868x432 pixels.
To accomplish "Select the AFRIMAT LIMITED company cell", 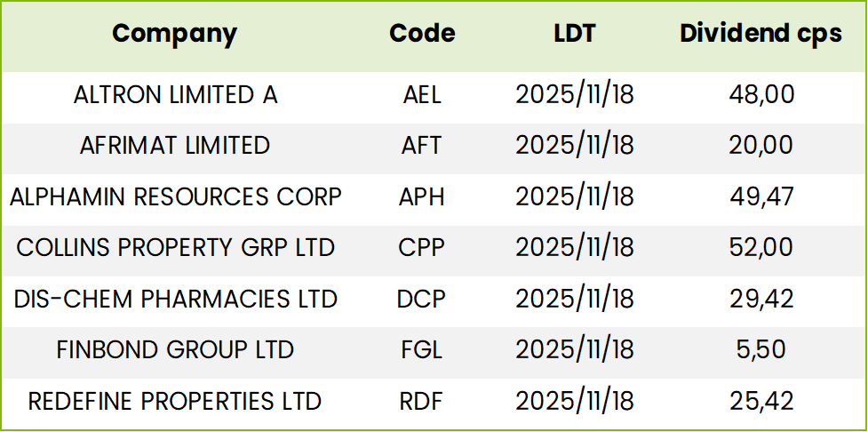I will (175, 146).
